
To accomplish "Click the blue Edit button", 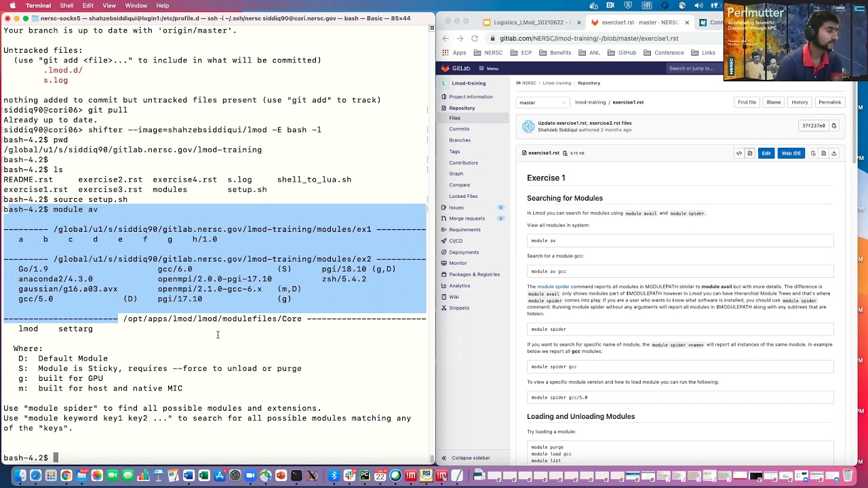I will point(766,153).
